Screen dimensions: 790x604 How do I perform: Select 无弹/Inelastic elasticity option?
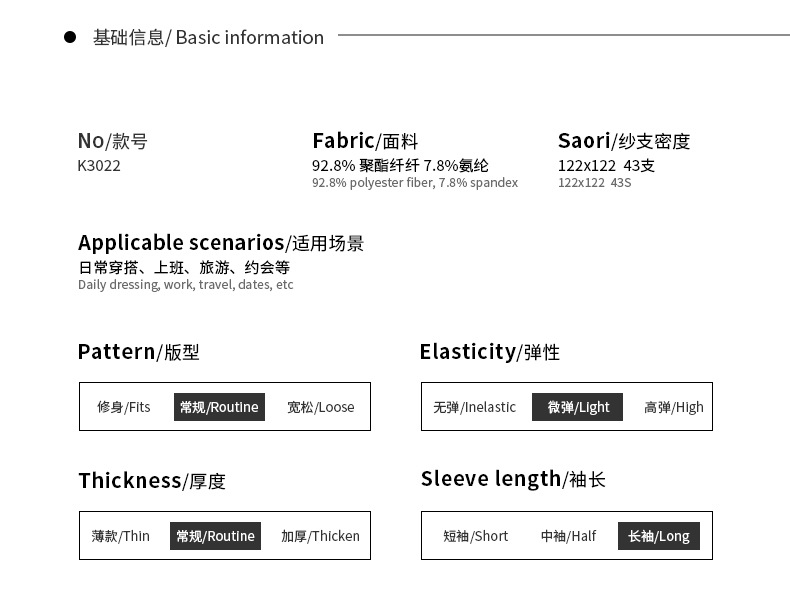pos(474,407)
